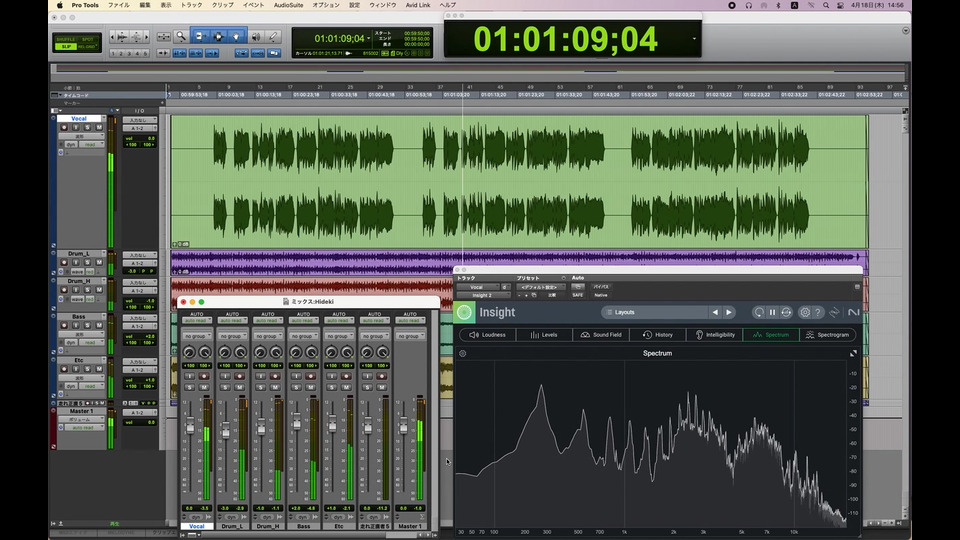The height and width of the screenshot is (540, 960).
Task: Select the Grabber hand tool
Action: 236,37
